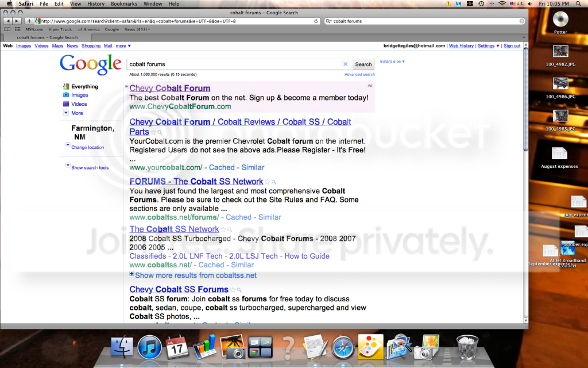Screen dimensions: 588x368
Task: Open the File menu
Action: pos(44,4)
